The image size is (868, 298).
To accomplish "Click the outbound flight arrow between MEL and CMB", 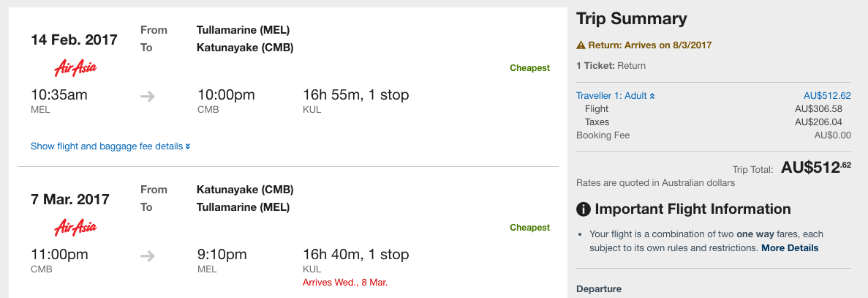I will tap(147, 97).
